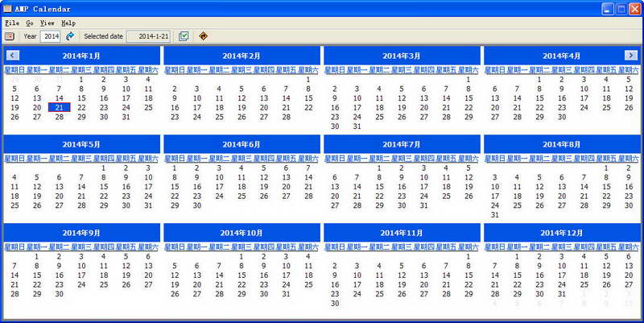Click the calendar icon at toolbar start

[x=10, y=36]
